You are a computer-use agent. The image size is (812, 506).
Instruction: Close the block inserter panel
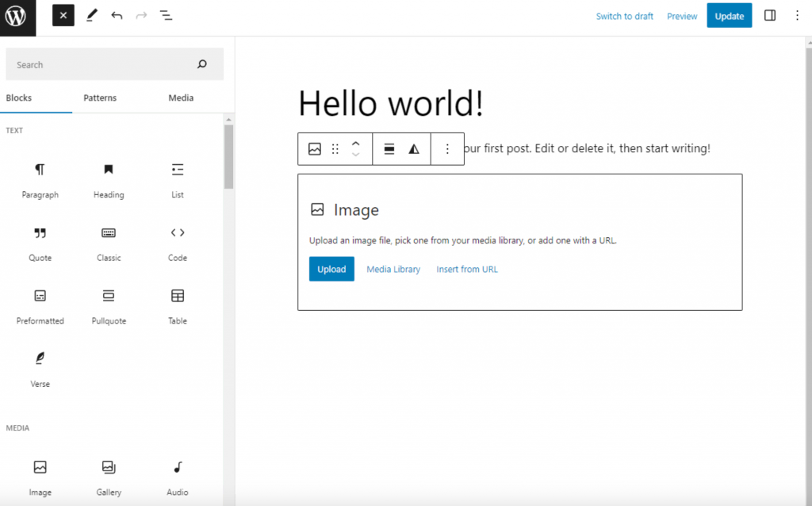pos(63,16)
